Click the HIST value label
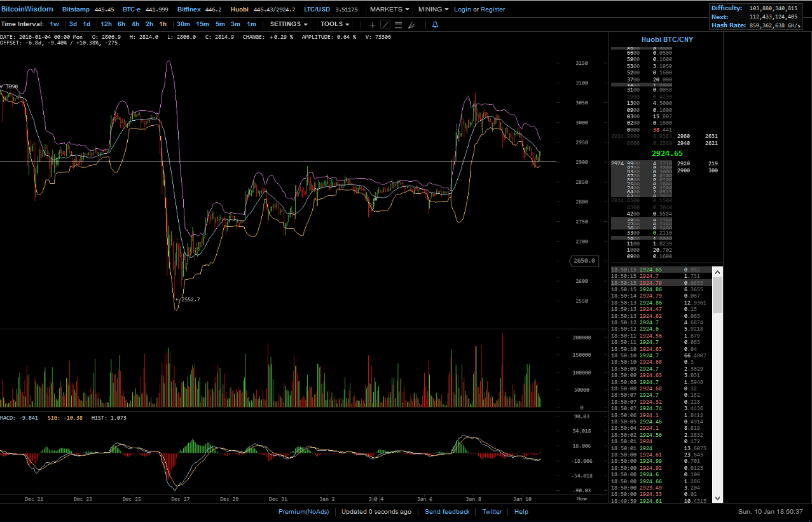 tap(109, 418)
